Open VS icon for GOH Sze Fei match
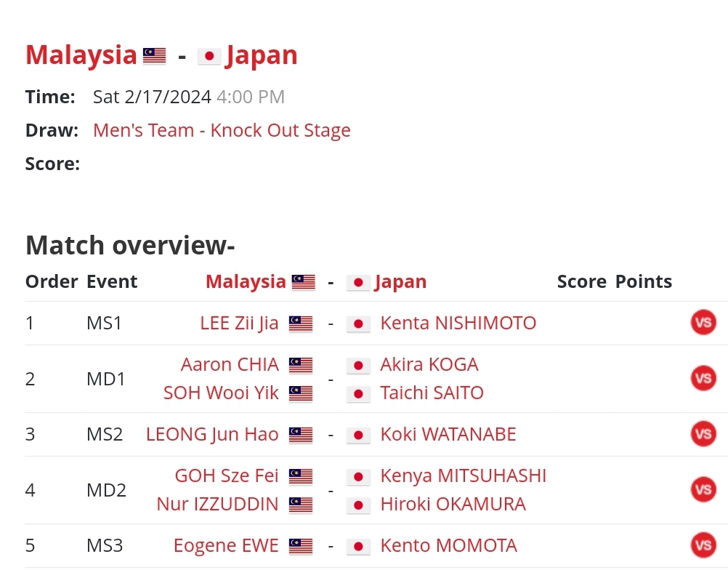 [x=703, y=489]
